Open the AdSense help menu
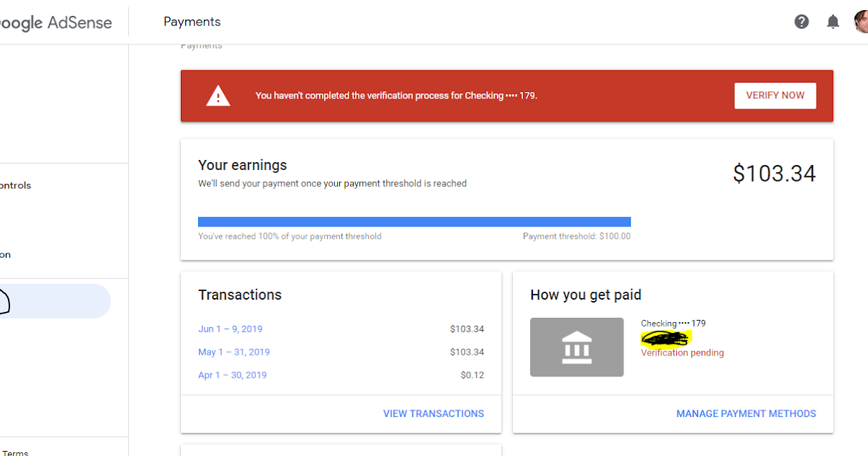 [801, 22]
